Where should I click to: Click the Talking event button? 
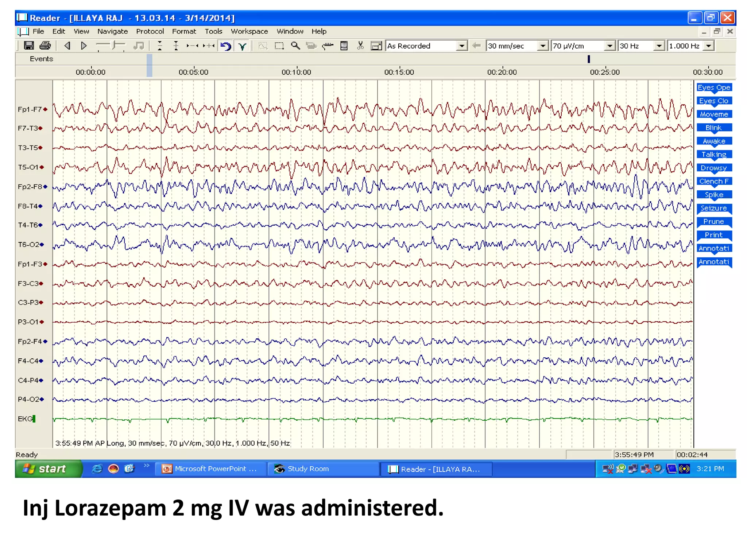(714, 155)
